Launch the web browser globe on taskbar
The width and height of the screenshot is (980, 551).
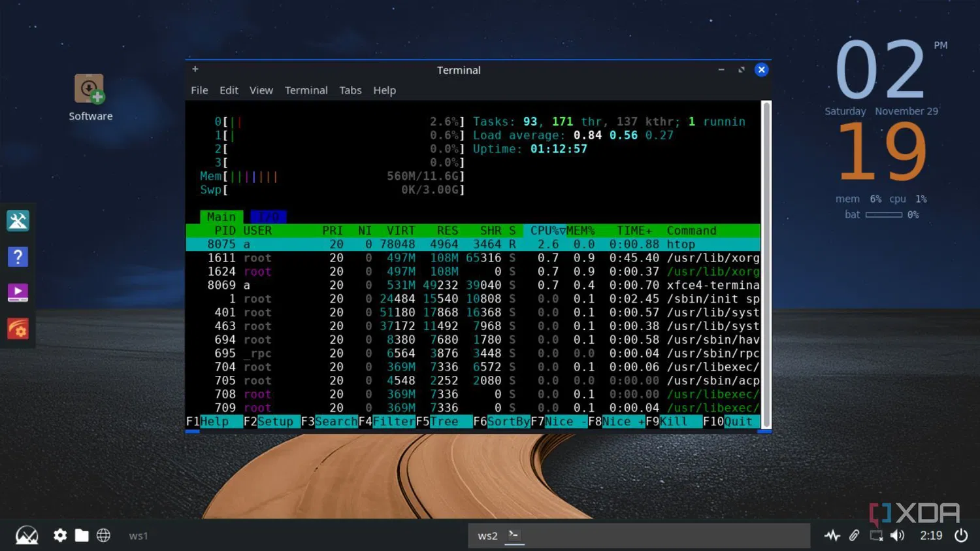tap(103, 535)
